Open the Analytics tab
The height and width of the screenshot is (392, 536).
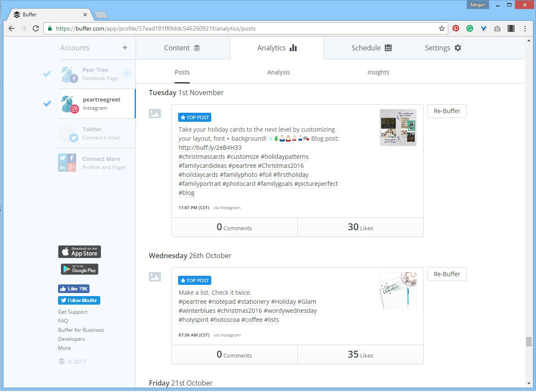pyautogui.click(x=277, y=48)
